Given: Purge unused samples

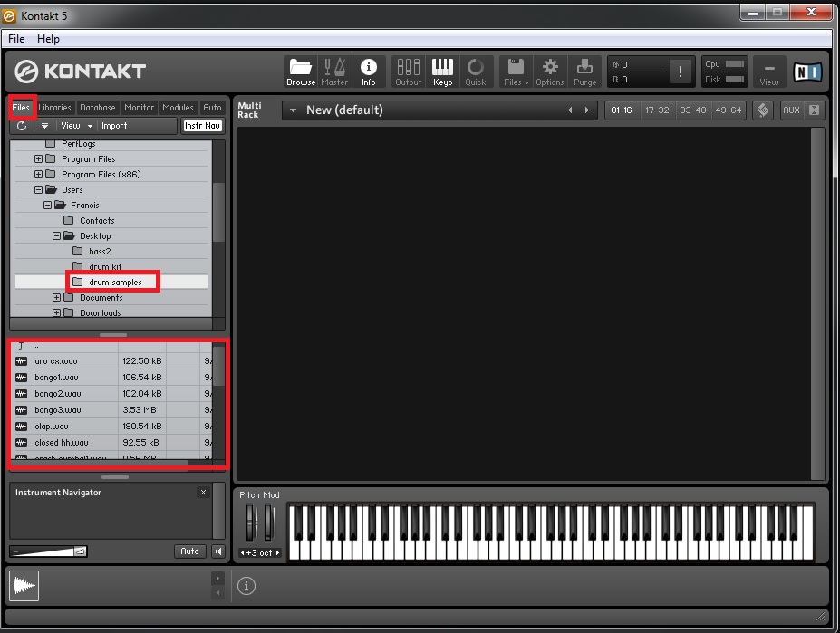Looking at the screenshot, I should [x=584, y=72].
